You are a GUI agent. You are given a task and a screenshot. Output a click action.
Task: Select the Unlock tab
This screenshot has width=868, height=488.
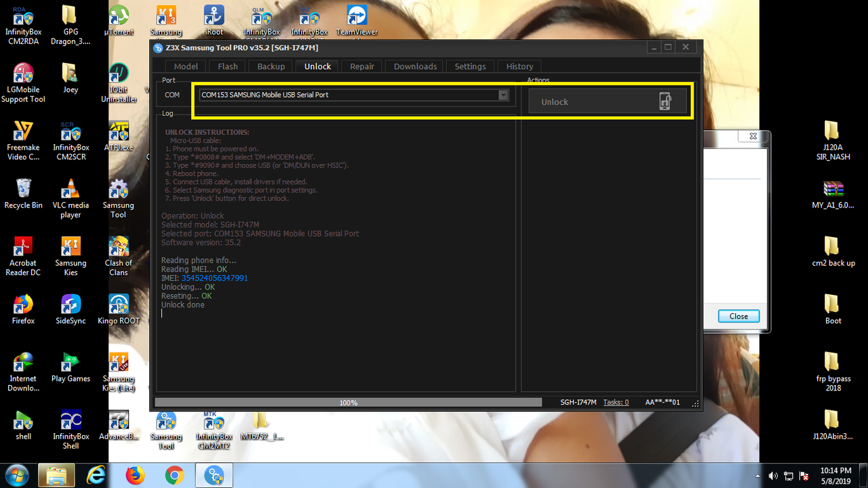click(x=317, y=66)
